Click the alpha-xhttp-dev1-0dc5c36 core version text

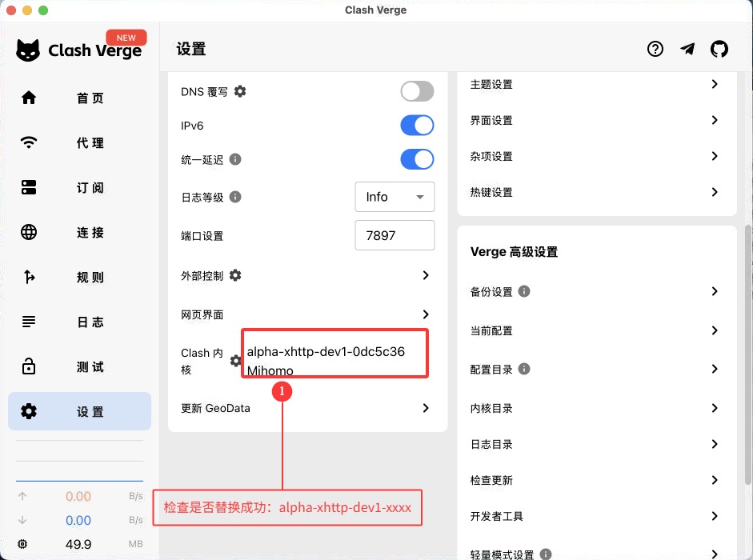(x=326, y=351)
